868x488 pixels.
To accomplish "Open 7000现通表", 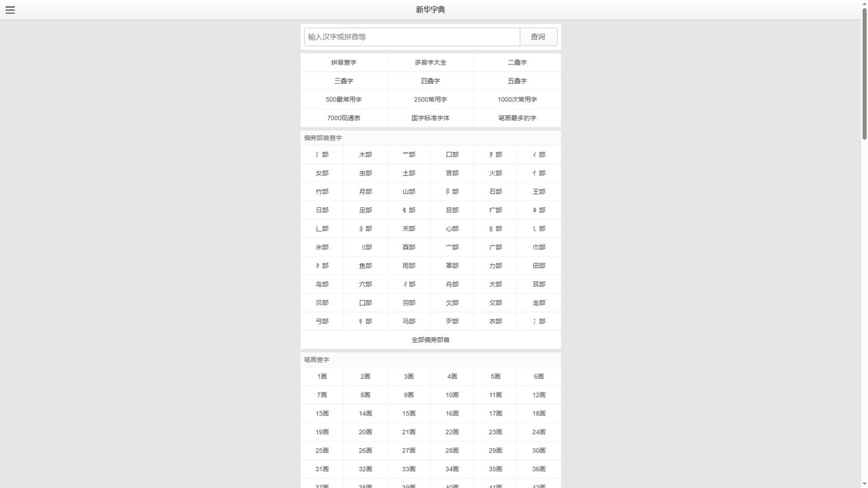I will click(344, 118).
